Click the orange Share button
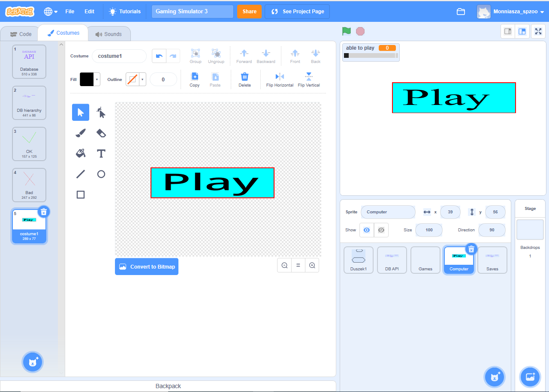 tap(249, 12)
